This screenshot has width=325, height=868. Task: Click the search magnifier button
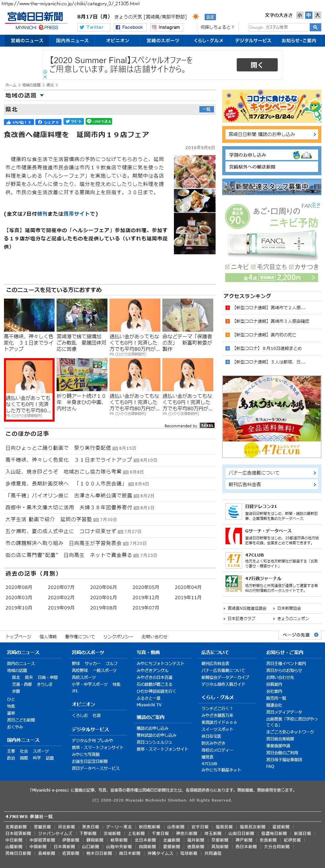point(315,27)
